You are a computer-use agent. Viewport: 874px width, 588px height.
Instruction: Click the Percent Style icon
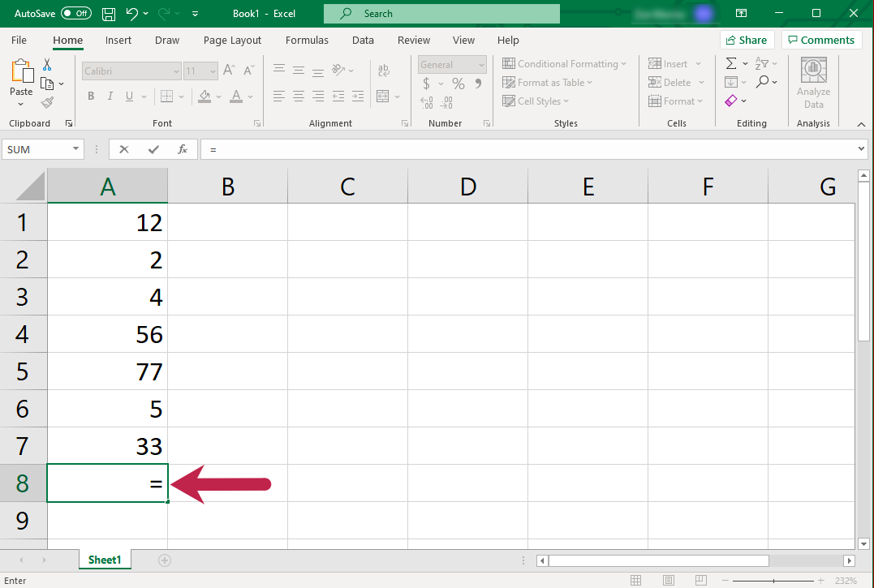click(x=459, y=84)
